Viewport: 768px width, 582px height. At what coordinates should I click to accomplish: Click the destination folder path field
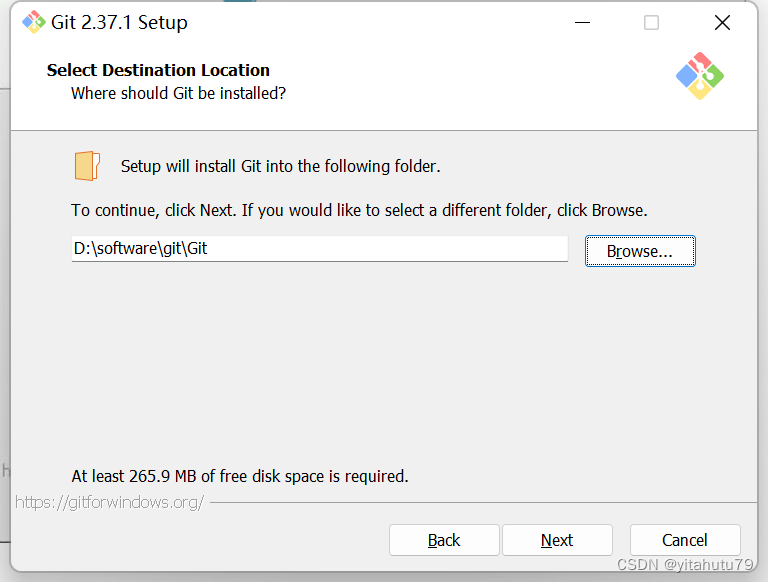coord(319,249)
